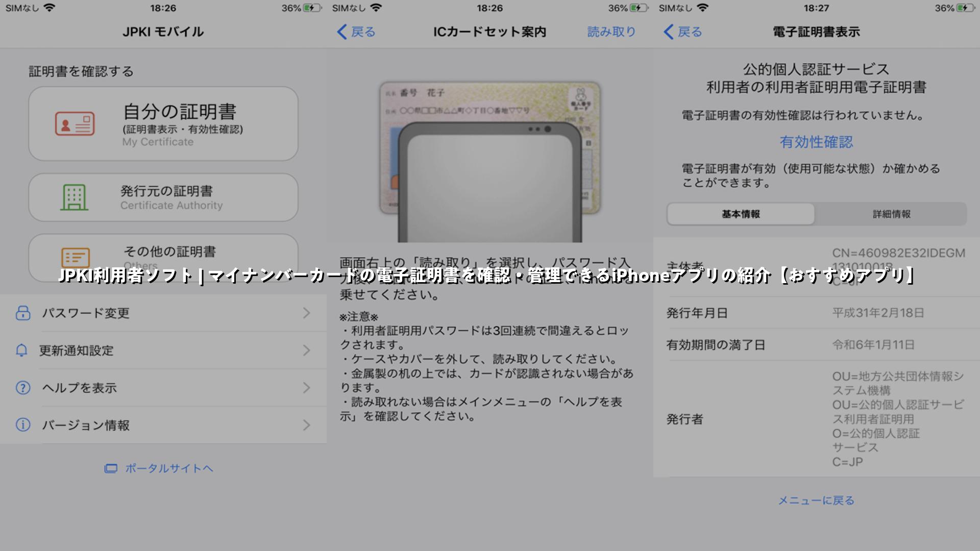Expand the バージョン情報 row chevron
The height and width of the screenshot is (551, 980).
tap(307, 425)
